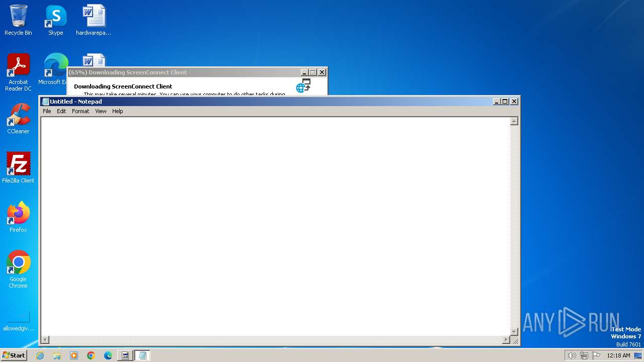644x362 pixels.
Task: Click the 12:18 AM taskbar clock
Action: 618,355
